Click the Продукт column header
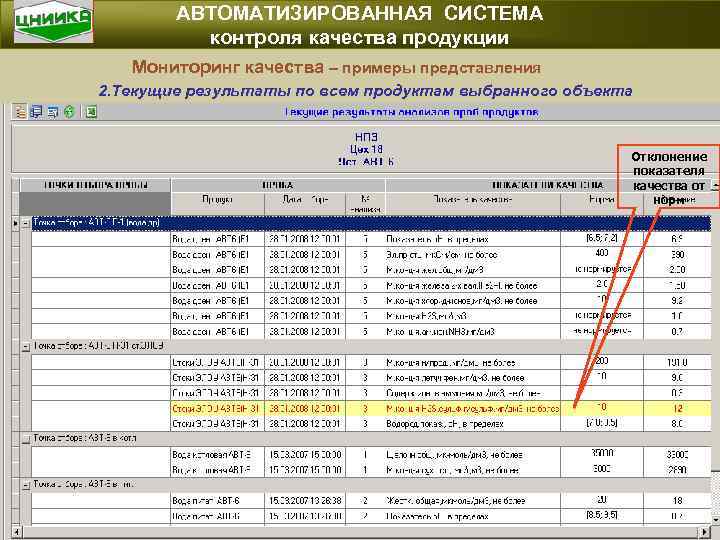Viewport: 720px width, 540px height. (x=218, y=203)
